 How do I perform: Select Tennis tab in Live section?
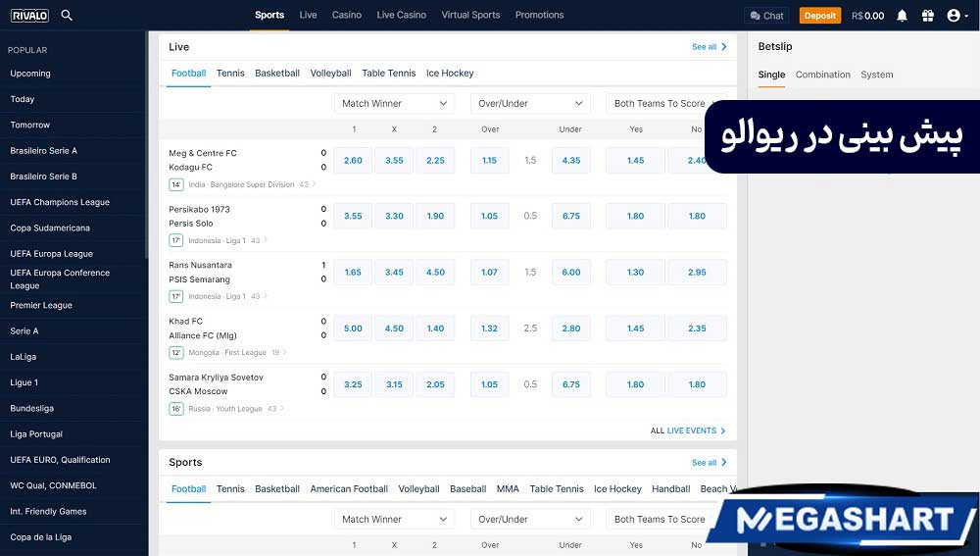click(230, 74)
